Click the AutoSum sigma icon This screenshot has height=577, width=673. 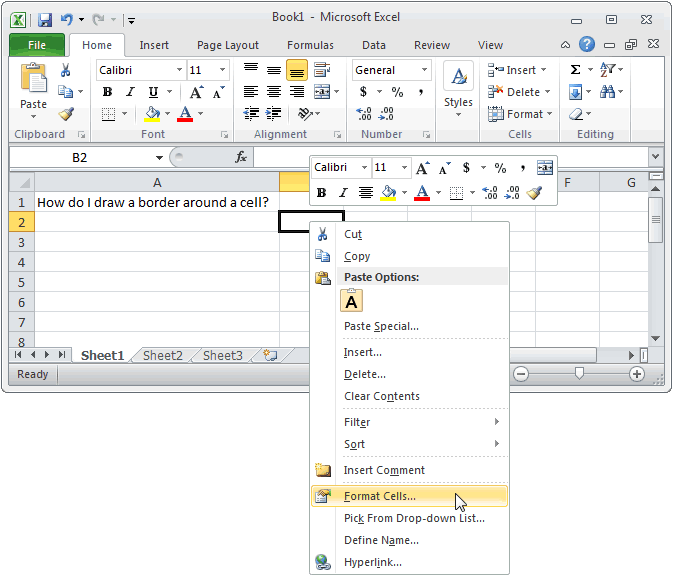tap(576, 70)
